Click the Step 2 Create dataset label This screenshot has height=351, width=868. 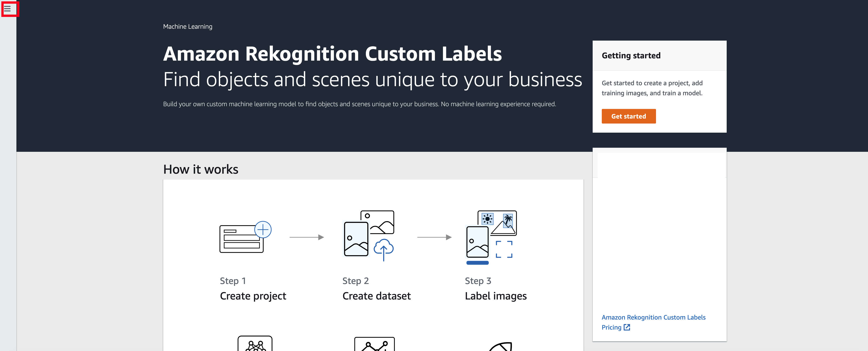(376, 289)
